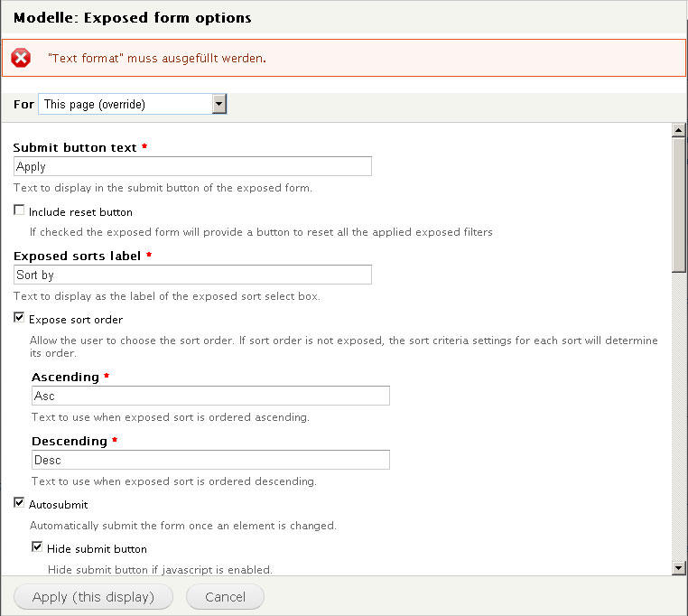Viewport: 688px width, 616px height.
Task: Enable the Include reset button checkbox
Action: [20, 211]
